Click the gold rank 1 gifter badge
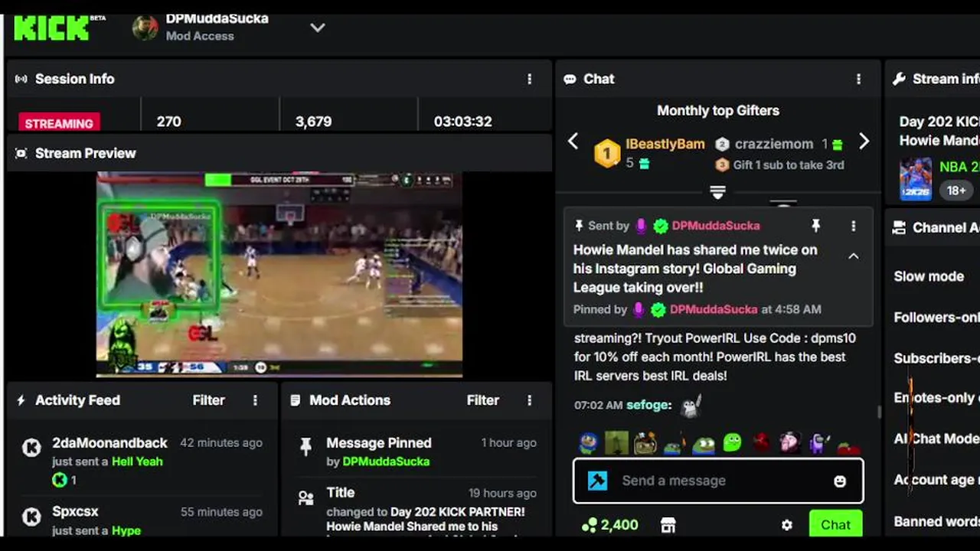980x551 pixels. click(x=607, y=154)
